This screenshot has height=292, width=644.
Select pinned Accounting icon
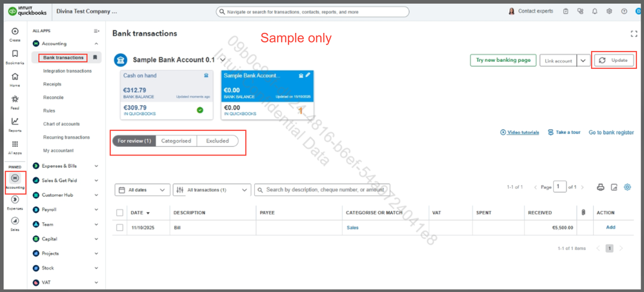pyautogui.click(x=15, y=178)
